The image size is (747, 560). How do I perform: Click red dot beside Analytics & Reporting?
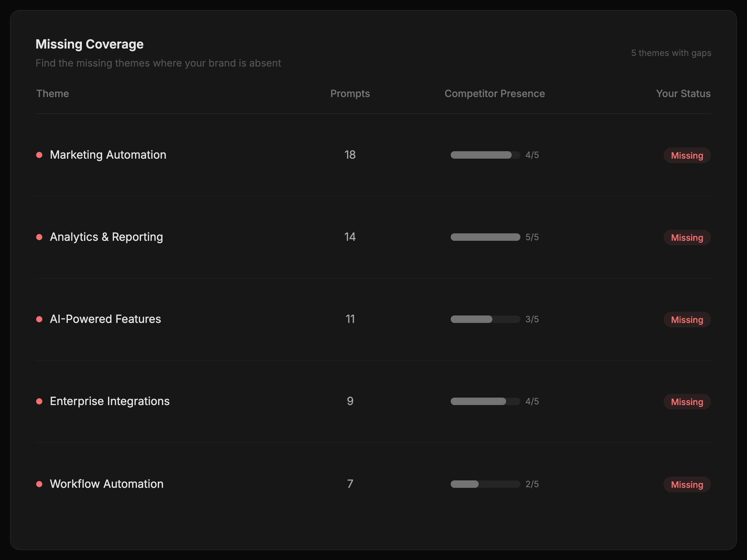[39, 237]
